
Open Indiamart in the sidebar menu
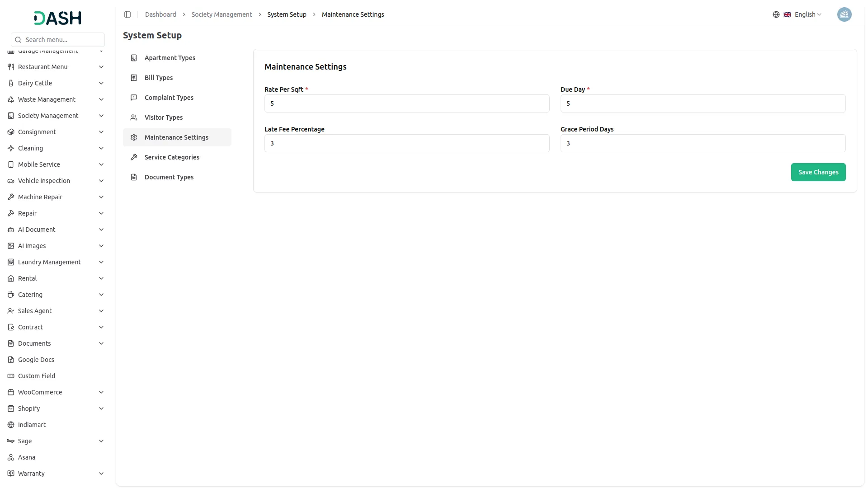pyautogui.click(x=32, y=425)
